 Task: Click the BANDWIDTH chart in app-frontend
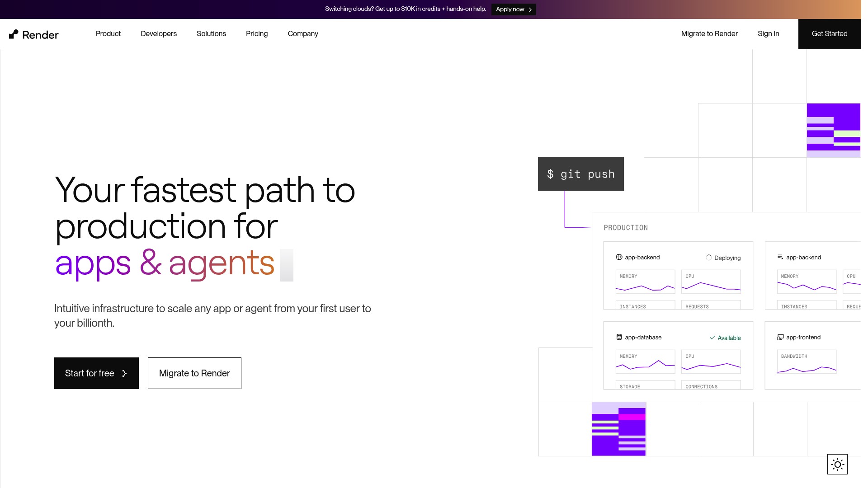[807, 361]
